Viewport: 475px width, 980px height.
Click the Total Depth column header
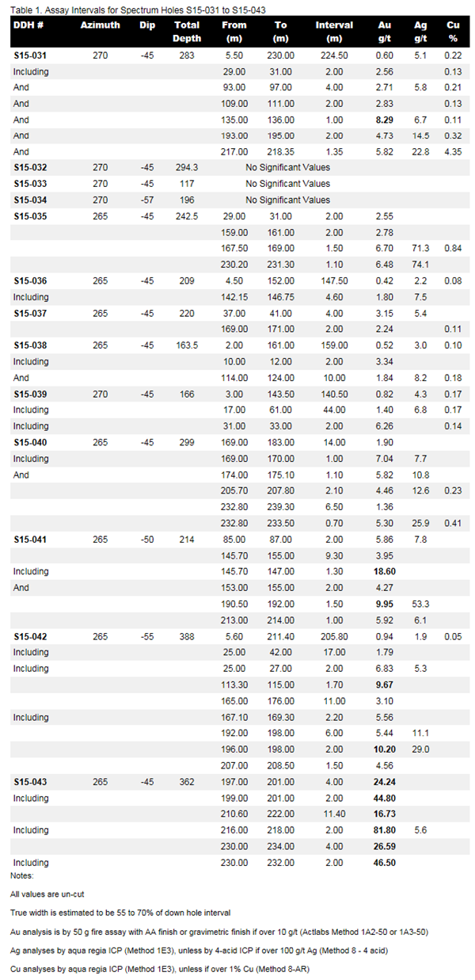pyautogui.click(x=187, y=31)
